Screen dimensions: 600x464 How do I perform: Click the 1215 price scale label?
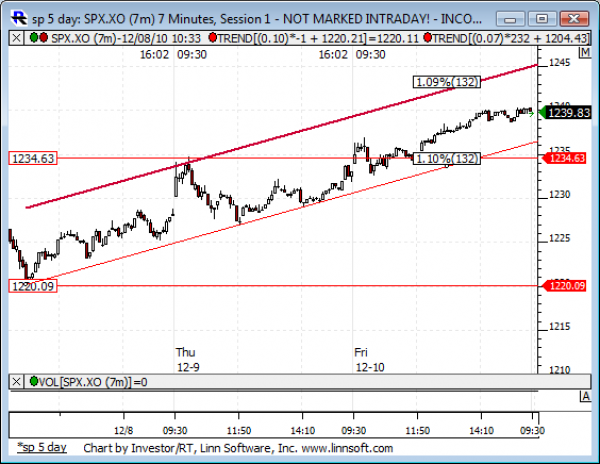[x=559, y=326]
